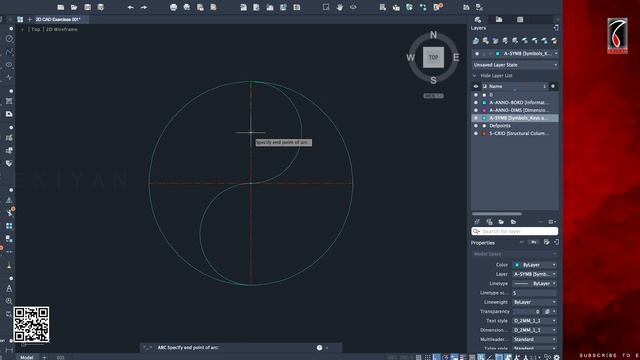Image resolution: width=640 pixels, height=360 pixels.
Task: Click the first layer tool icon under Layers
Action: point(476,41)
